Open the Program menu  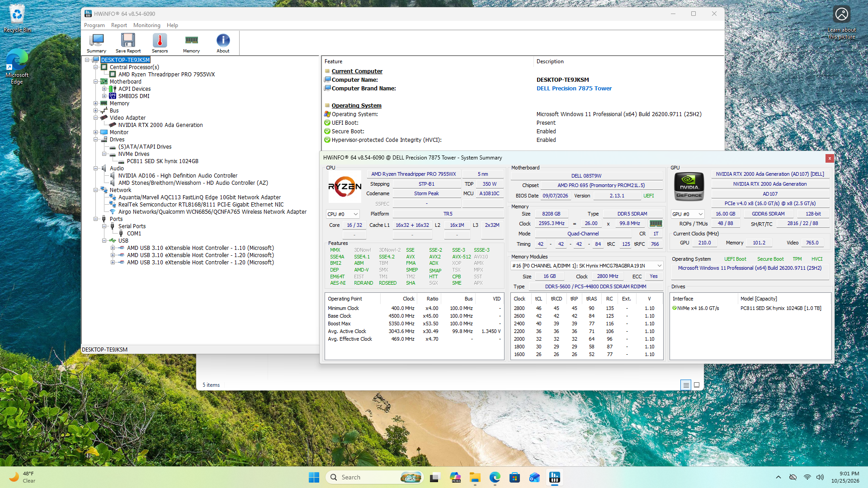pyautogui.click(x=94, y=25)
